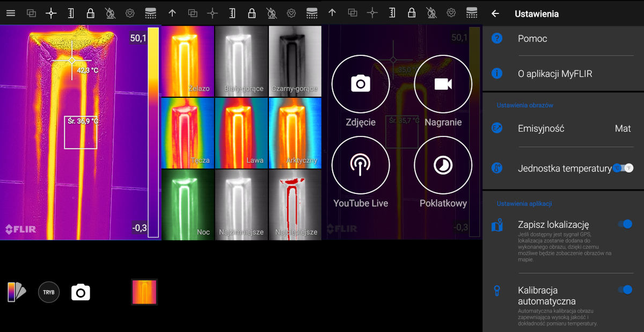This screenshot has height=332, width=644.
Task: Tap the color palette icon beside TRYB
Action: [x=16, y=292]
